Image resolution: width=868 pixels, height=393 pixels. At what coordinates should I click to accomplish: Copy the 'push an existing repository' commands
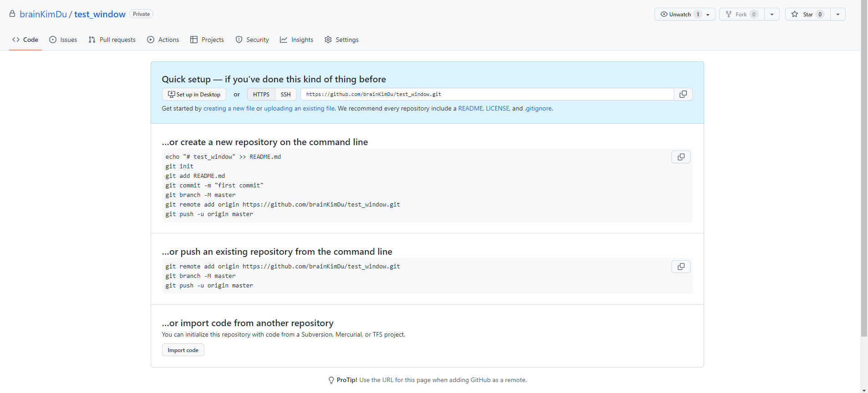point(681,267)
